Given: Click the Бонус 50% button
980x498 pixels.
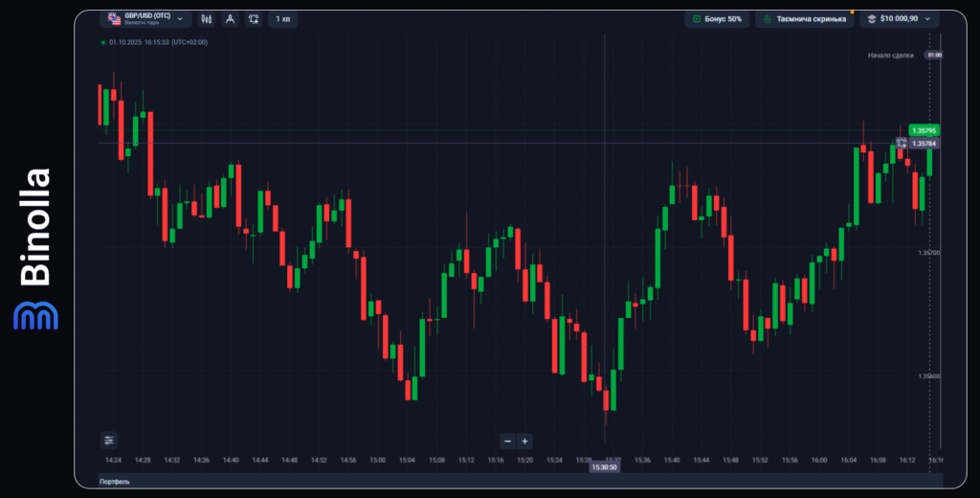Looking at the screenshot, I should (716, 19).
